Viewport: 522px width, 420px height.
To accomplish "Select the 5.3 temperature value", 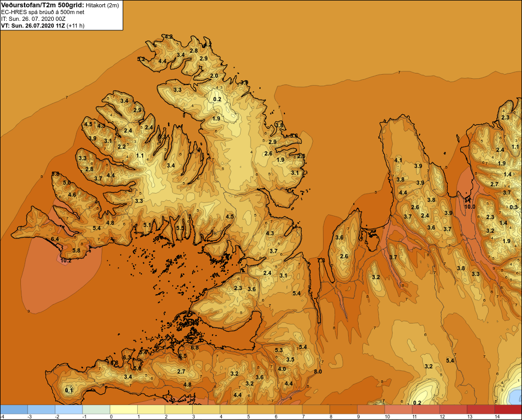I will pyautogui.click(x=279, y=350).
